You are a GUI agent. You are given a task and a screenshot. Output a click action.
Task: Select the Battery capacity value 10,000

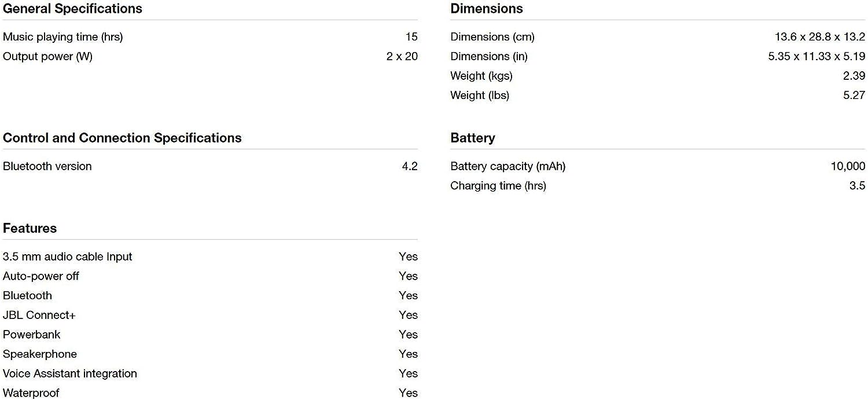pos(847,167)
